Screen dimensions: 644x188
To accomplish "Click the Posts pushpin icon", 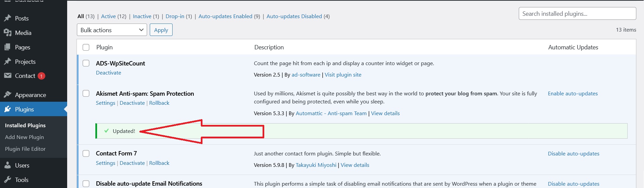I will pos(7,18).
